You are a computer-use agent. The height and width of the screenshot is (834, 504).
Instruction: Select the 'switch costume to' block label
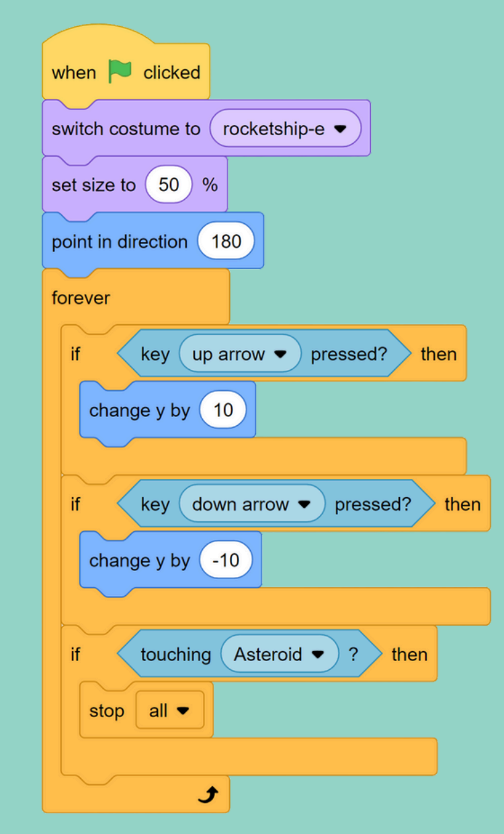[x=126, y=128]
